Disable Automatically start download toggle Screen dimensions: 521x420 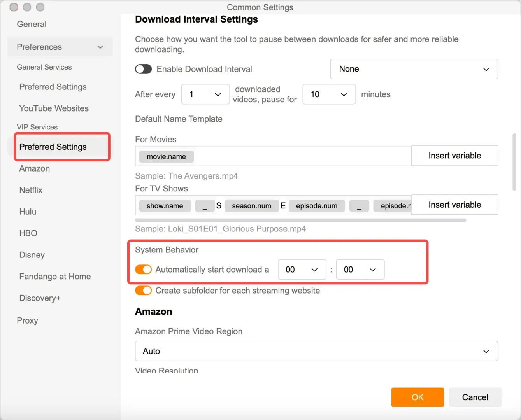tap(143, 269)
